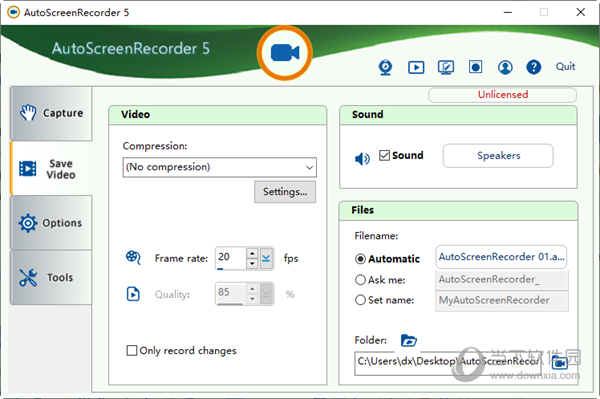Toggle the Sound checkbox

384,155
